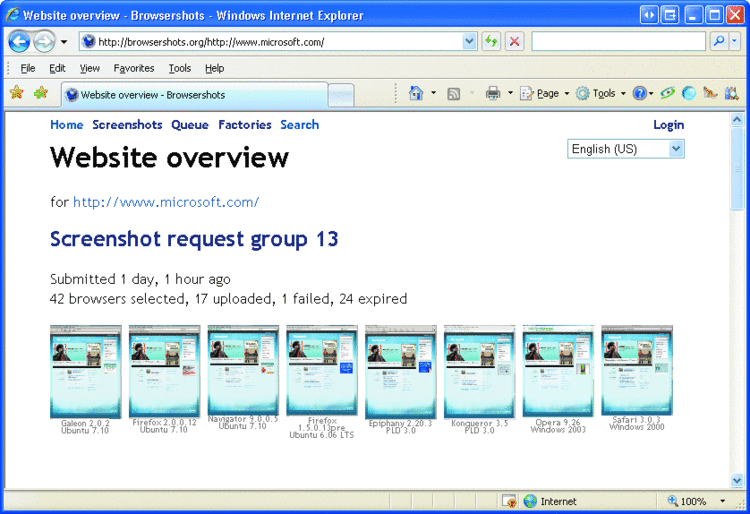Open the Navigator 9.0.0.5 Ubuntu thumbnail
This screenshot has height=514, width=750.
tap(243, 371)
